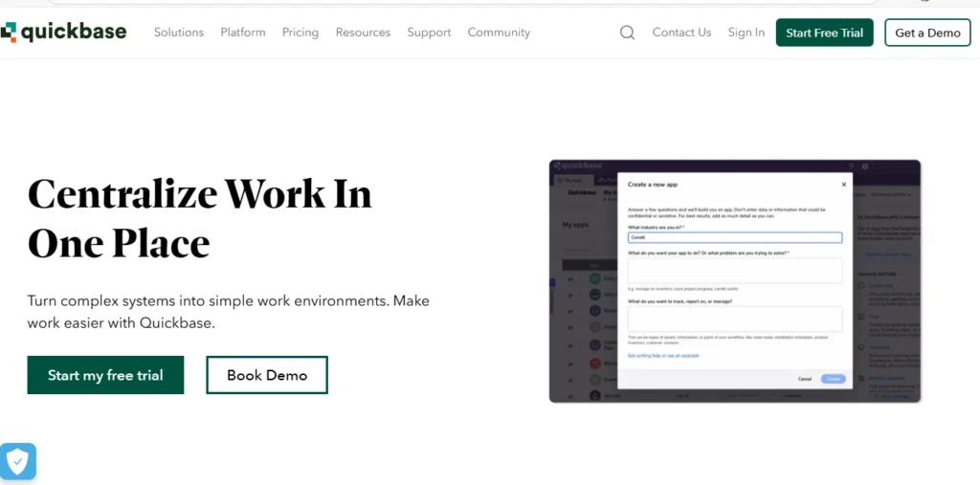The height and width of the screenshot is (485, 980).
Task: Click Cancel in the Create a new app dialog
Action: click(804, 379)
